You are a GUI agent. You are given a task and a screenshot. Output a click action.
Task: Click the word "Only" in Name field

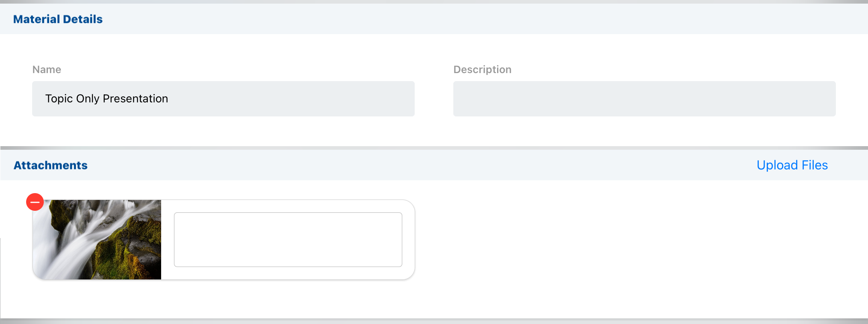tap(88, 99)
